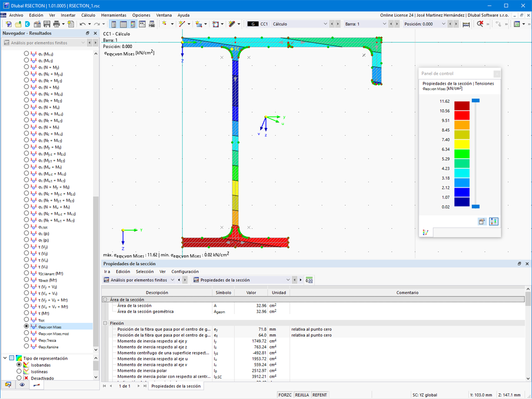Image resolution: width=532 pixels, height=399 pixels.
Task: Open the Archivo menu
Action: point(16,15)
